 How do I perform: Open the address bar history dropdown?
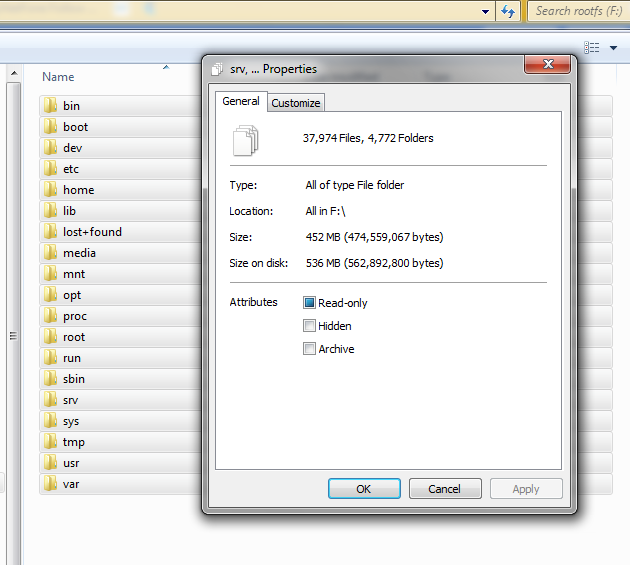(x=485, y=12)
